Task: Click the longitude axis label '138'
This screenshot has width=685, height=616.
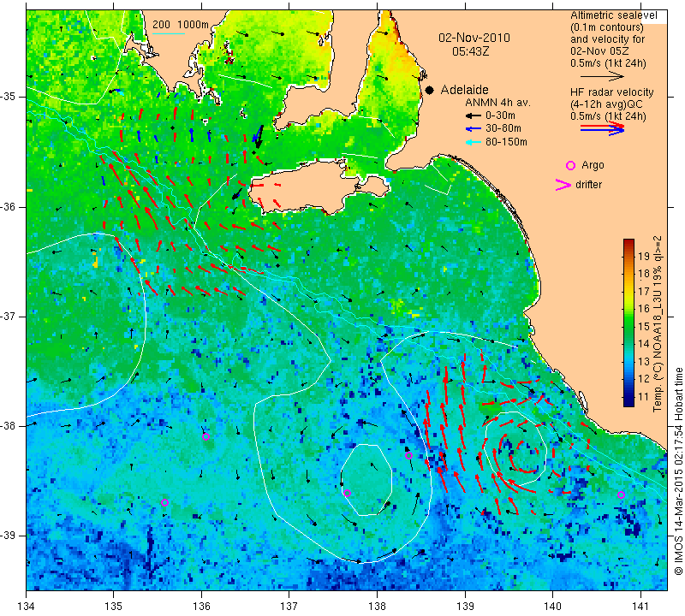Action: click(377, 607)
